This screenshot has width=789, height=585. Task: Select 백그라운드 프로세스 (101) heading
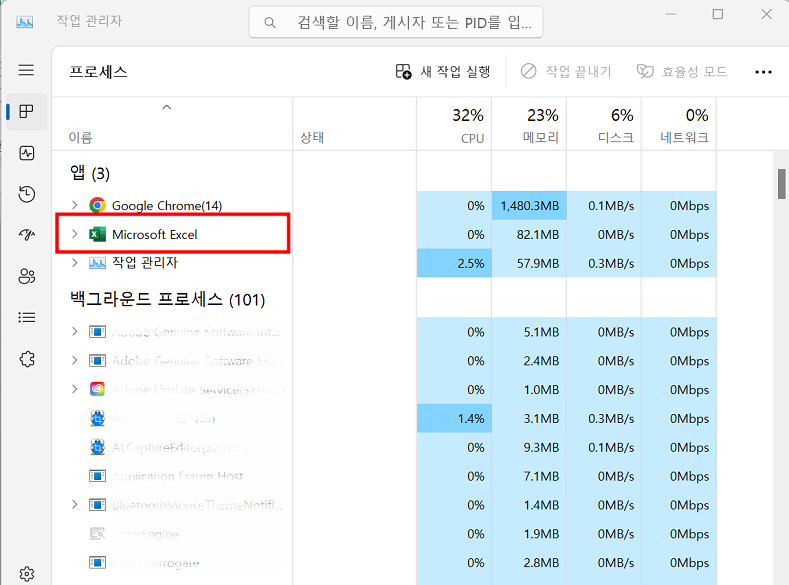(167, 299)
